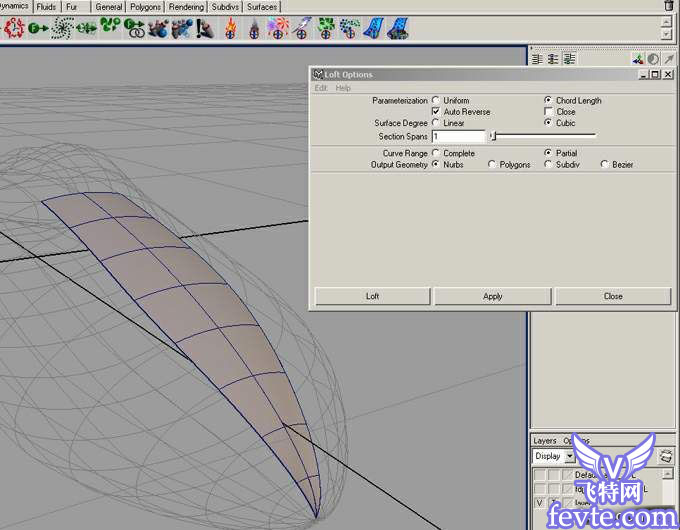Open Help menu in Loft Options
680x530 pixels.
point(343,88)
